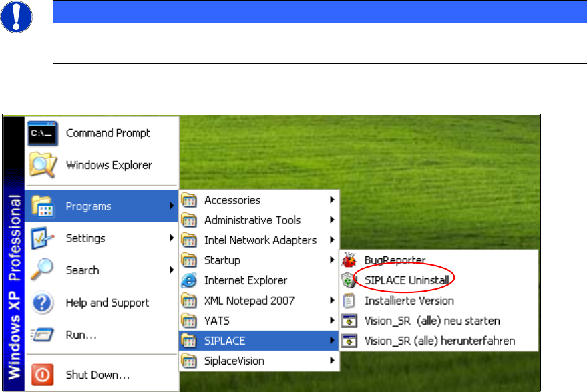Select Administrative Tools text label
The width and height of the screenshot is (587, 392).
(x=252, y=220)
